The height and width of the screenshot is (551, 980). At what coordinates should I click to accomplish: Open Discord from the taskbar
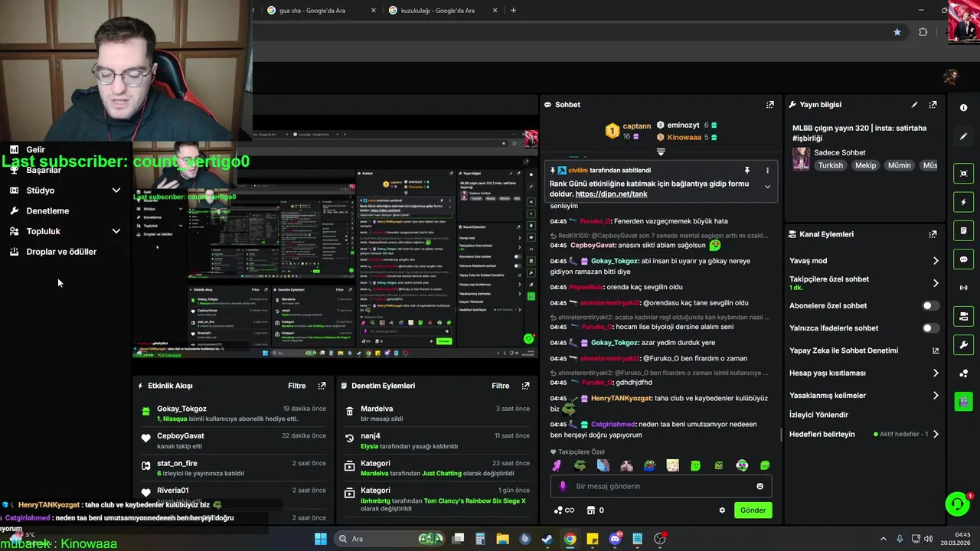(615, 539)
